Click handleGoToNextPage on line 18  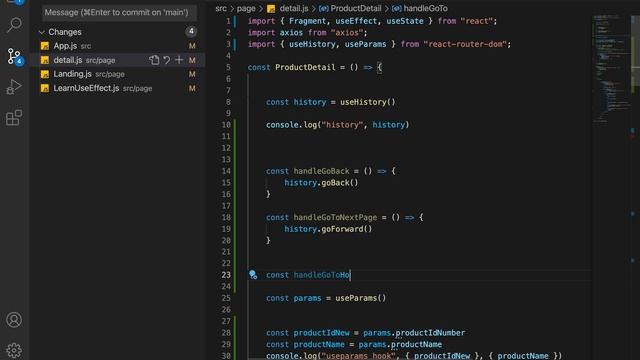tap(336, 217)
